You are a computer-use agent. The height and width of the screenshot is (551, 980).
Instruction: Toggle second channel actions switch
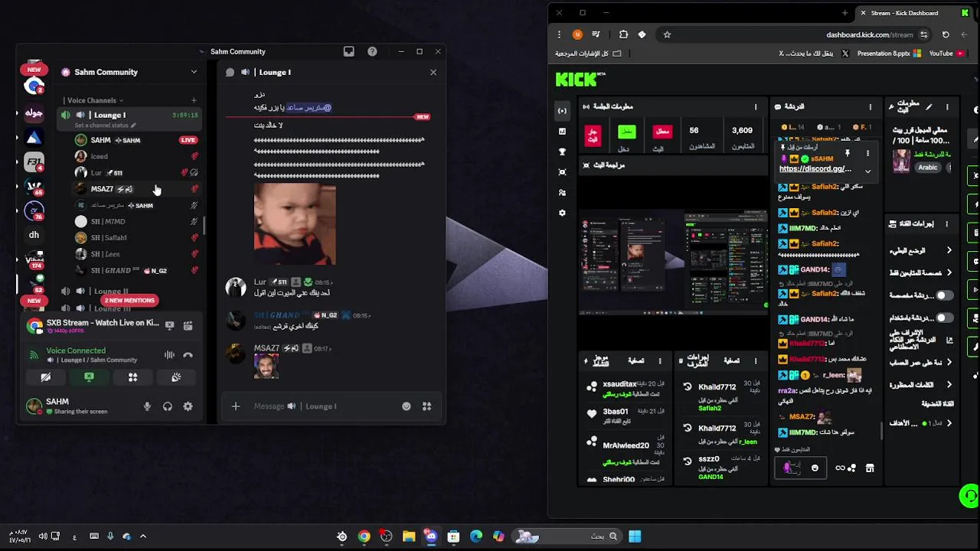click(945, 318)
